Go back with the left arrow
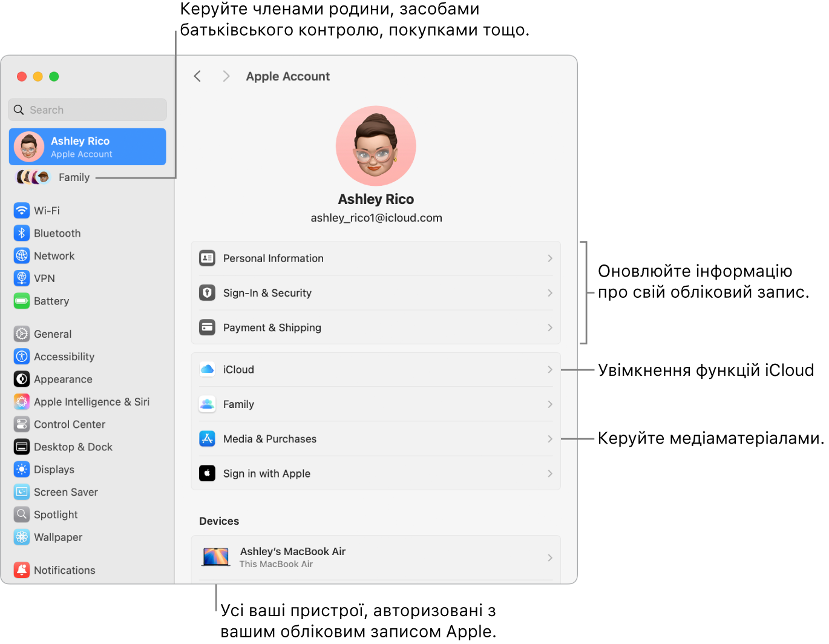 pos(197,76)
